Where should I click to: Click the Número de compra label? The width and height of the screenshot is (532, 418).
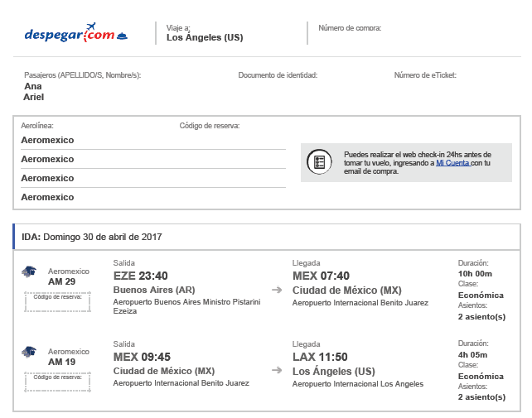coord(350,28)
